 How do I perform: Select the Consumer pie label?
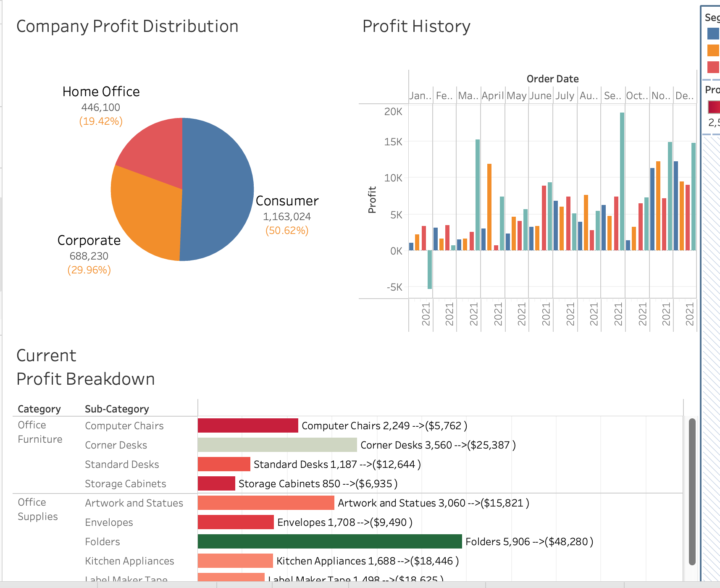tap(287, 201)
